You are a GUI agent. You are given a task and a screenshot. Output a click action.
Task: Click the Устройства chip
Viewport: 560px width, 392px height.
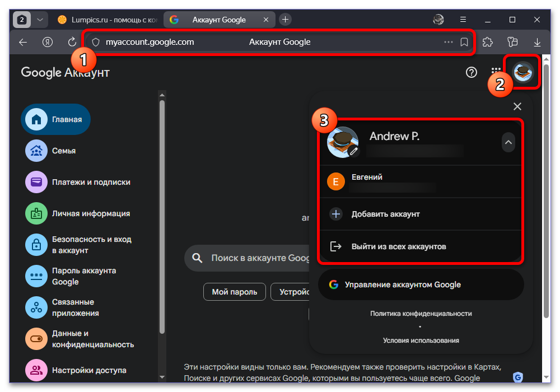pos(290,292)
